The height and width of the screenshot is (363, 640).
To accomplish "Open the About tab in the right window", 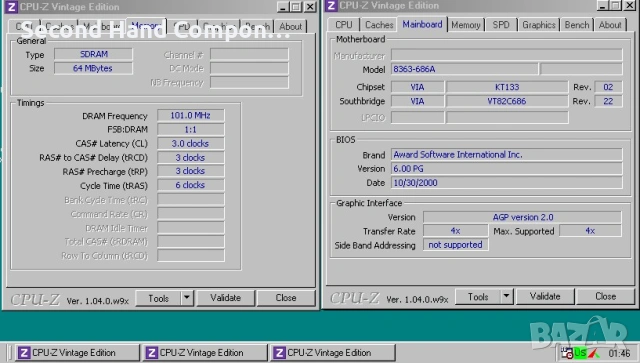I will pos(610,25).
